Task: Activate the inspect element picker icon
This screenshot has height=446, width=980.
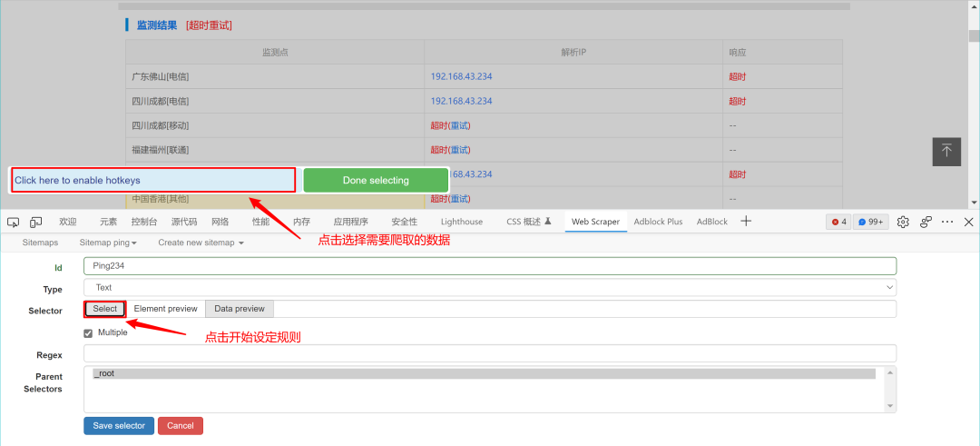Action: point(14,222)
